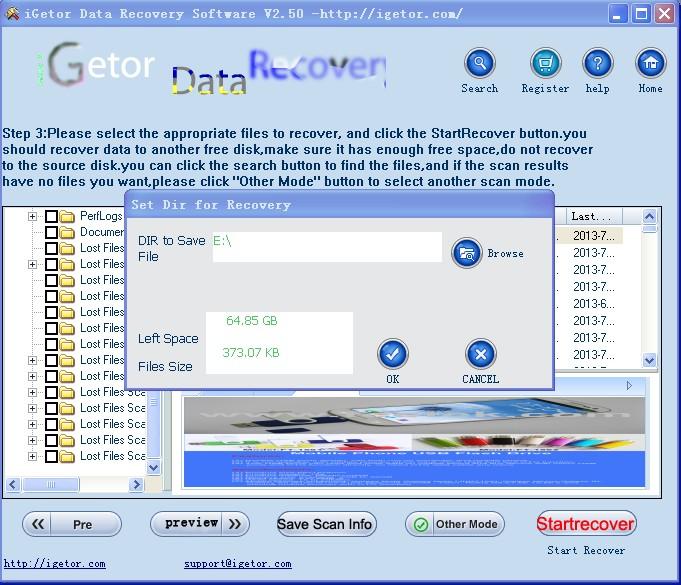
Task: Tick the Documen folder checkbox
Action: pyautogui.click(x=51, y=232)
